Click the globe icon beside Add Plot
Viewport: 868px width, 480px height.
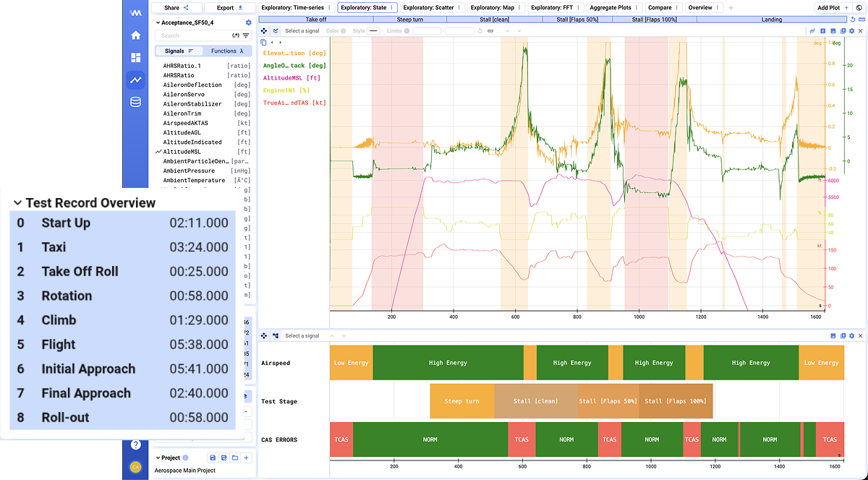(859, 8)
